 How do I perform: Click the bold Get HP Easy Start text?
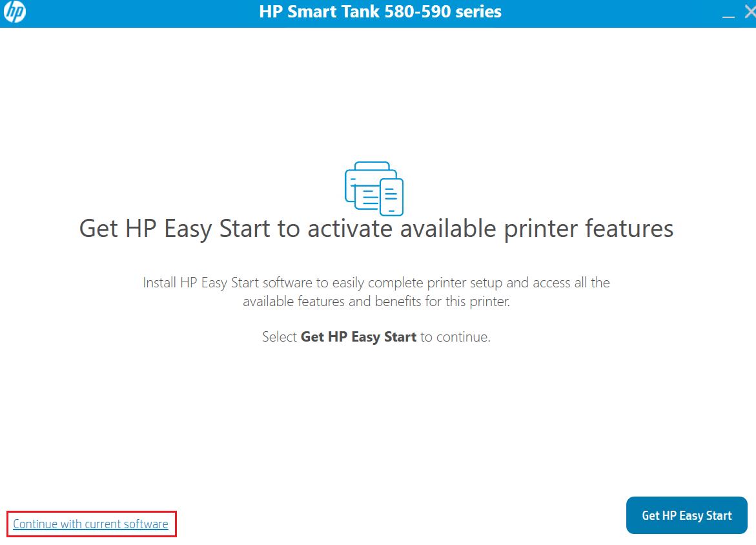(x=358, y=337)
